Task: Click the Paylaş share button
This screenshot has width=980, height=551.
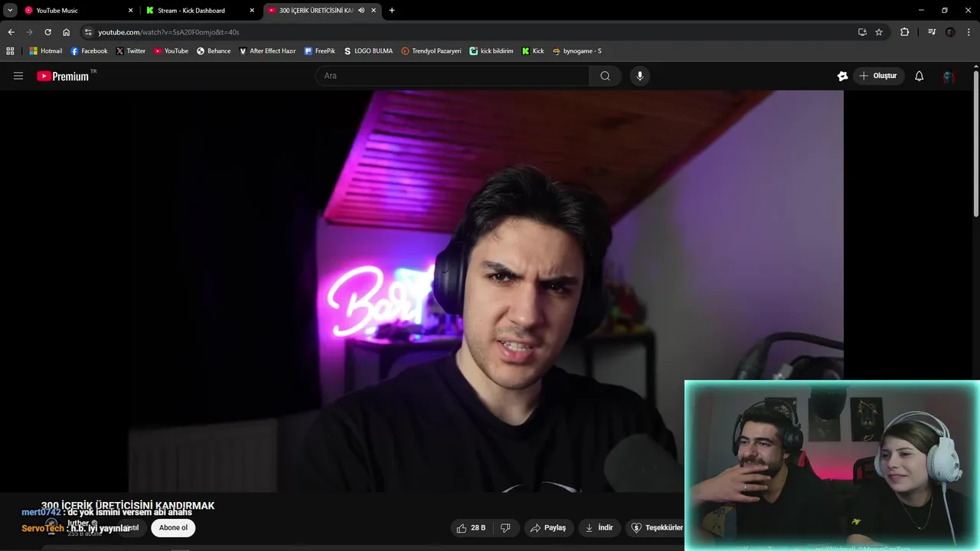Action: pyautogui.click(x=548, y=528)
